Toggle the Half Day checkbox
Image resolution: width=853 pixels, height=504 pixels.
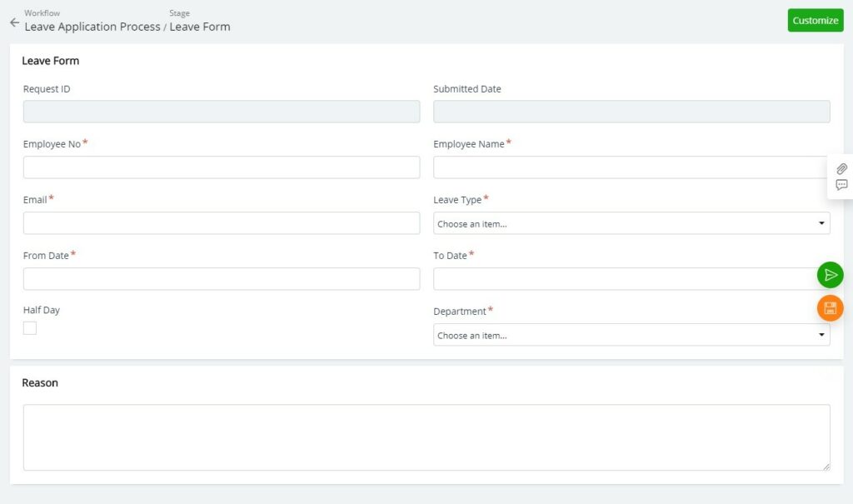point(30,327)
